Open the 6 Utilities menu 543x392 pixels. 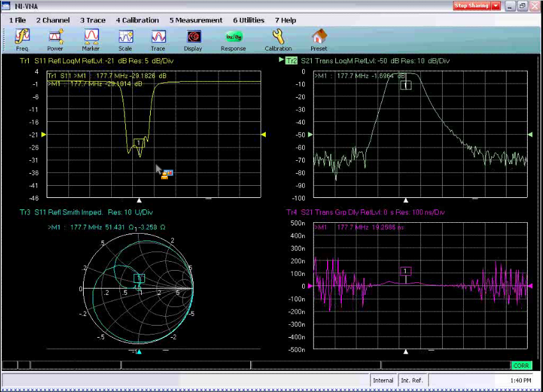pos(249,20)
